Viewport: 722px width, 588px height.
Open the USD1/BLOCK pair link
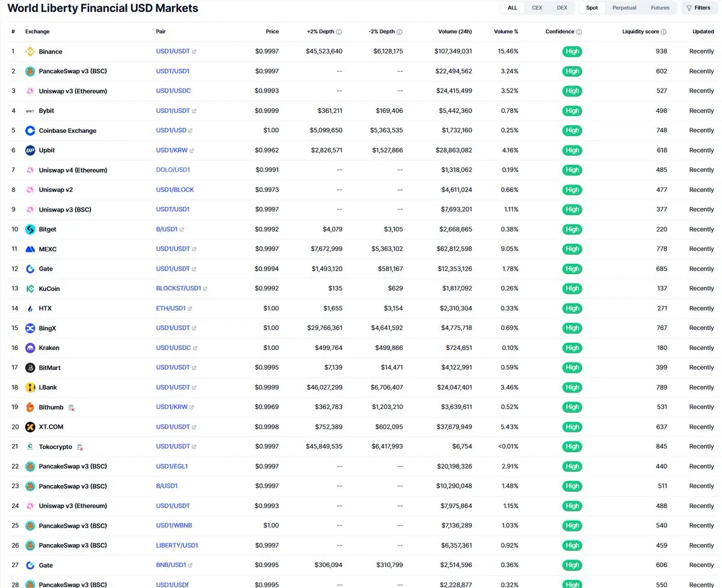(175, 189)
